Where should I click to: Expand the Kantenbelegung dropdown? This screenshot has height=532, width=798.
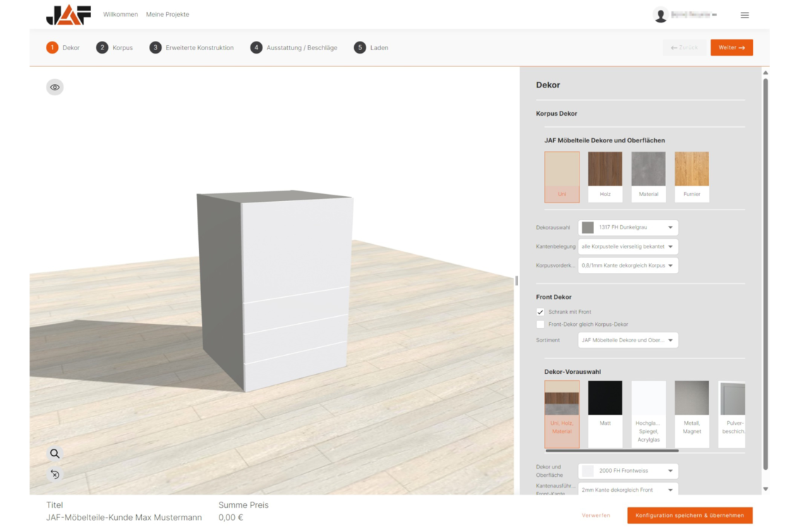pos(628,247)
